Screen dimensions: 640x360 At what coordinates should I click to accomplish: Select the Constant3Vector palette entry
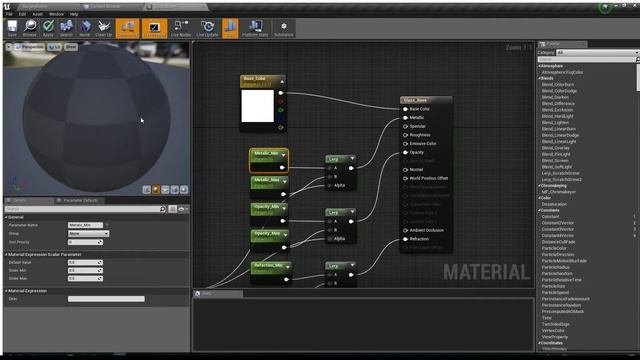click(x=558, y=229)
